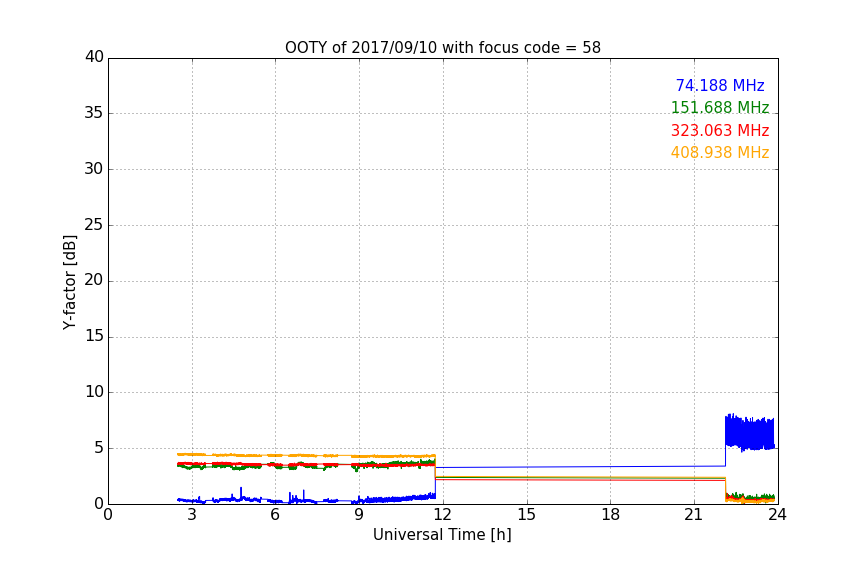Click the y-axis tick label 5
Screen dimensions: 864x576
[99, 448]
